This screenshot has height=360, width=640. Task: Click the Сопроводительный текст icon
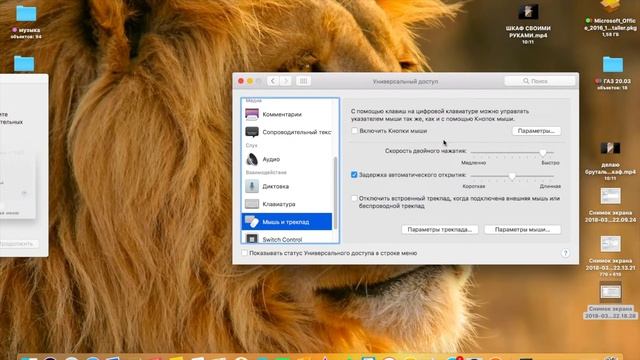click(x=252, y=132)
